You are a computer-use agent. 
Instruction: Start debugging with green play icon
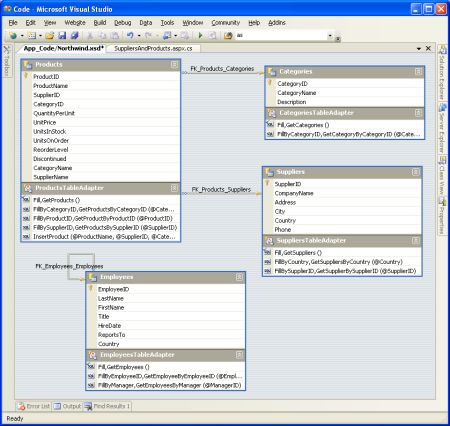tap(200, 35)
